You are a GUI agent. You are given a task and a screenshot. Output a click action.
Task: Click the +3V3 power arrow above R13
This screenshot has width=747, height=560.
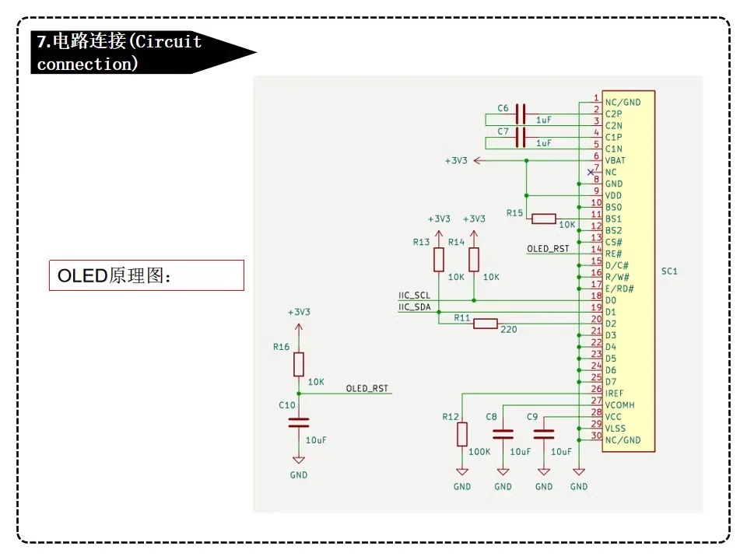(x=439, y=235)
